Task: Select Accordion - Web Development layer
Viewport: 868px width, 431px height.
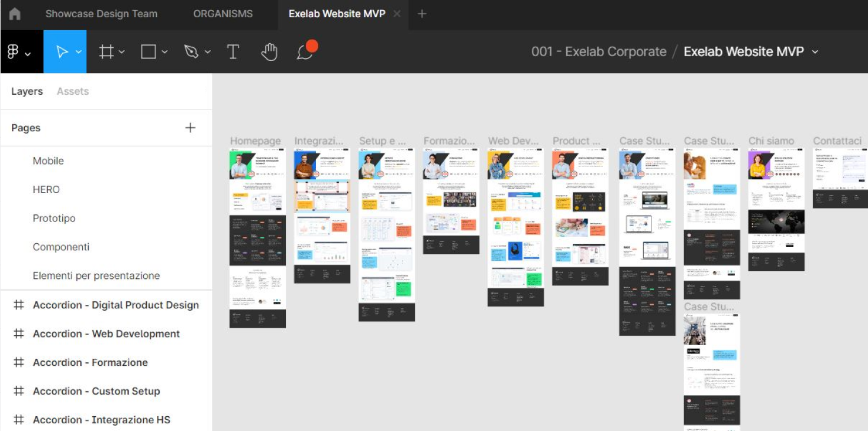Action: click(x=106, y=334)
